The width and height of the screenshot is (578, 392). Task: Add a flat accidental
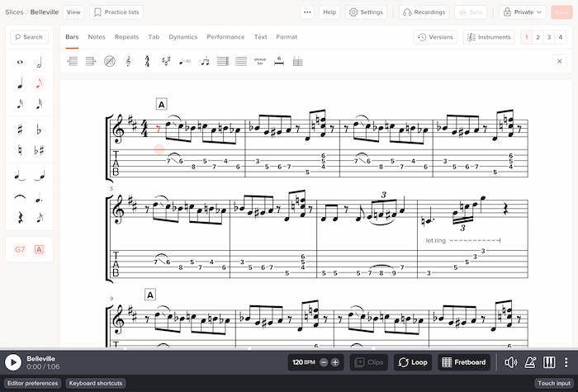(x=39, y=130)
